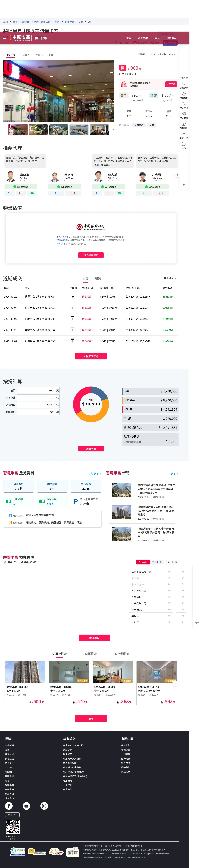Viewport: 202px width, 868px height.
Task: Open 全幢成交記錄
Action: coord(91,356)
